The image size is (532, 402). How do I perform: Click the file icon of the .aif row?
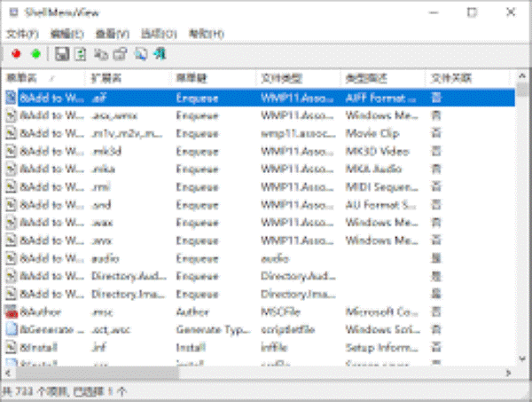point(11,98)
